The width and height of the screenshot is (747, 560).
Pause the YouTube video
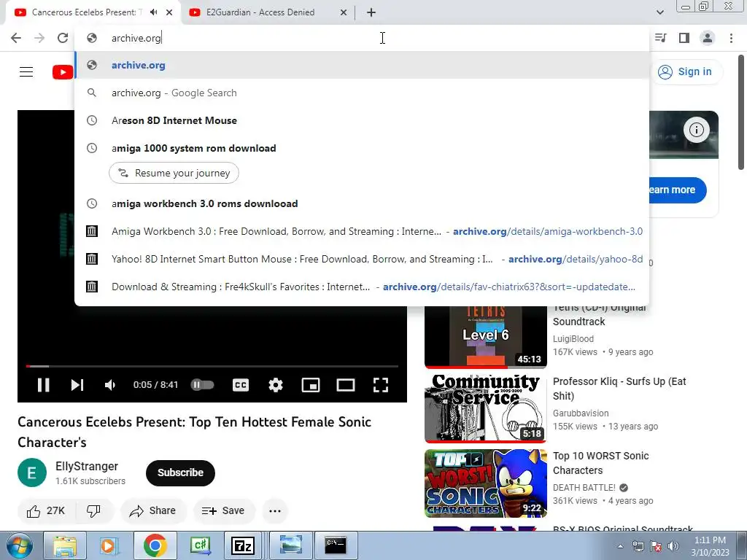pos(43,385)
